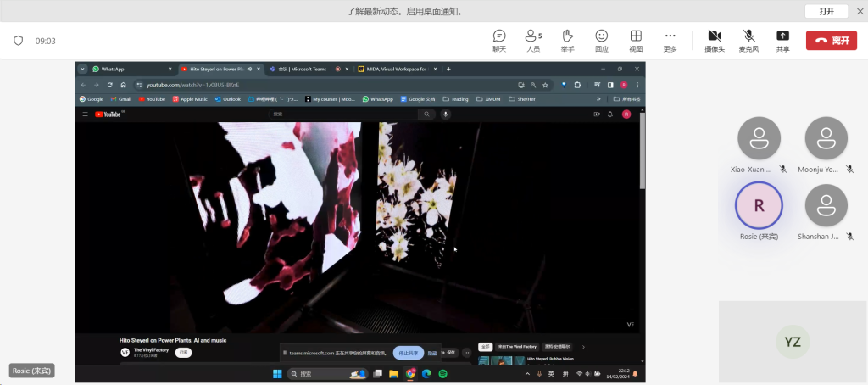
Task: Unmute the microphone (麦克风)
Action: [749, 41]
